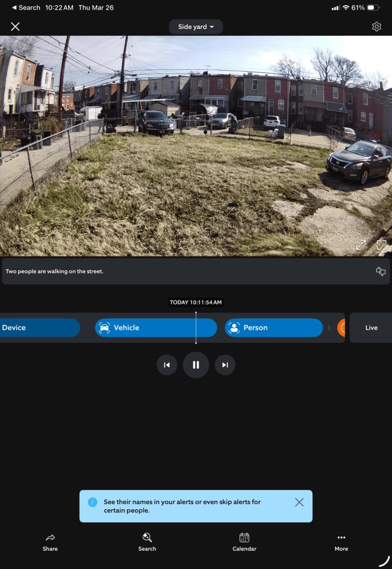Select the Vehicle event on the timeline

click(156, 328)
